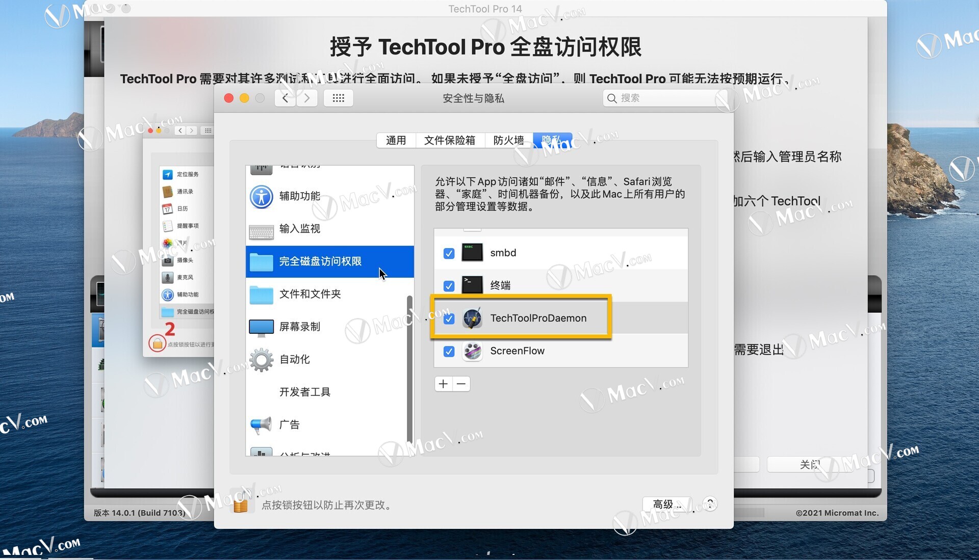
Task: Click the privacy category list scrollbar
Action: click(409, 369)
